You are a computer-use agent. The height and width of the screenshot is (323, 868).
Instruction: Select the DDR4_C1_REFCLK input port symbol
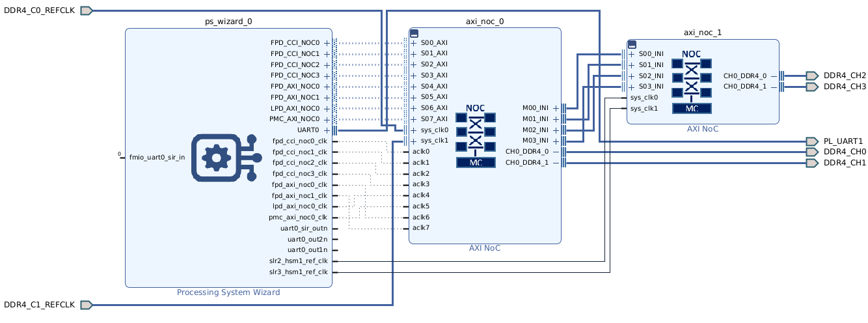point(87,305)
